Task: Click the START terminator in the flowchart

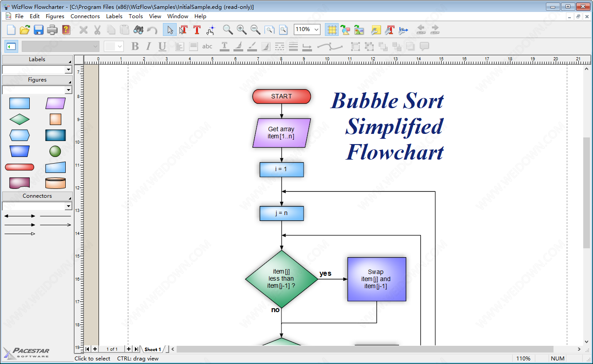Action: 281,96
